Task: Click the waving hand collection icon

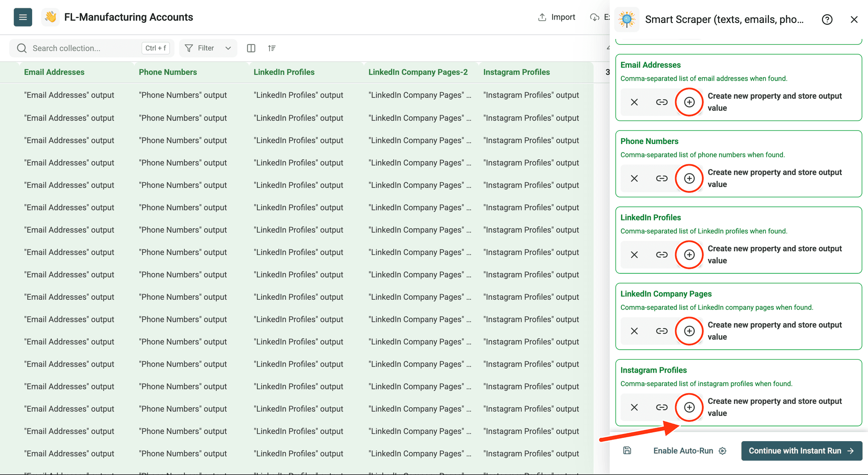Action: [51, 17]
